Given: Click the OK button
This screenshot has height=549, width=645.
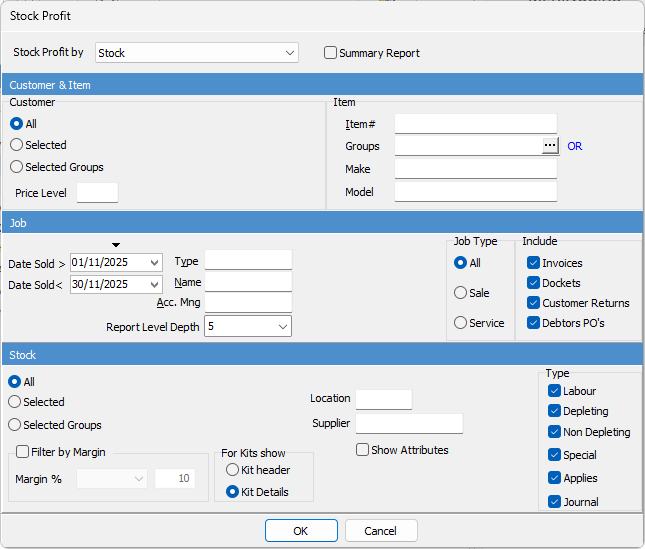Looking at the screenshot, I should click(x=301, y=530).
